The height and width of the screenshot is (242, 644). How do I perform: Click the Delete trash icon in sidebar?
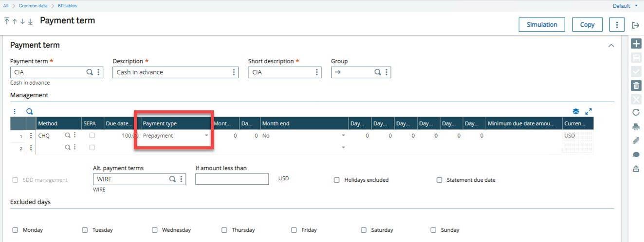click(636, 86)
